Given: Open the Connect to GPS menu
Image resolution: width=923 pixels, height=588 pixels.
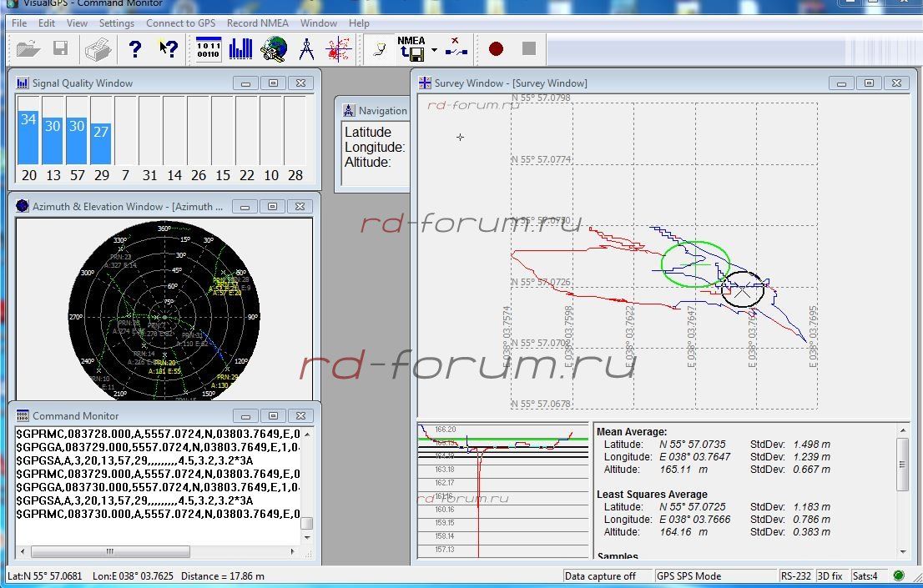Looking at the screenshot, I should [181, 23].
